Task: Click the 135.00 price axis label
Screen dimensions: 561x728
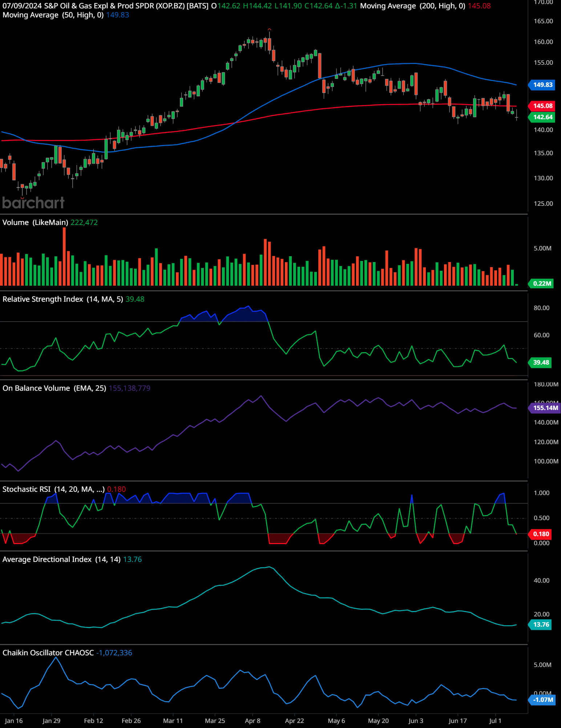Action: (x=543, y=153)
